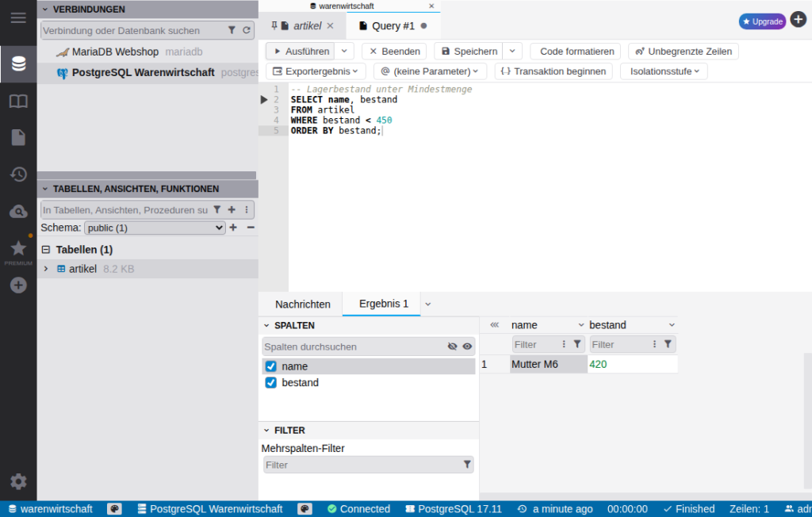The height and width of the screenshot is (517, 812).
Task: Expand the artikel table node
Action: coord(46,268)
